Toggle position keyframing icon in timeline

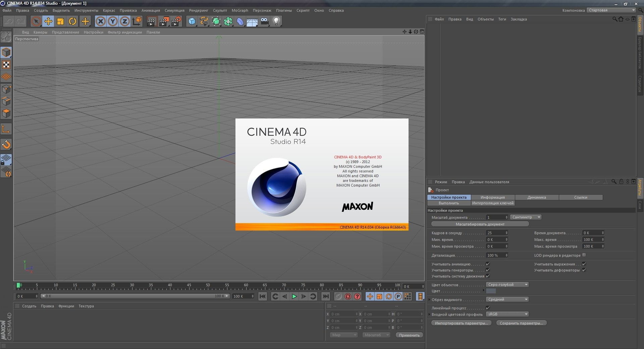pos(370,296)
